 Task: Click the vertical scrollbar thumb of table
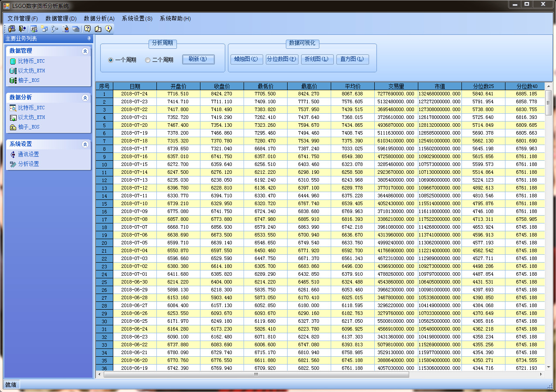[548, 103]
